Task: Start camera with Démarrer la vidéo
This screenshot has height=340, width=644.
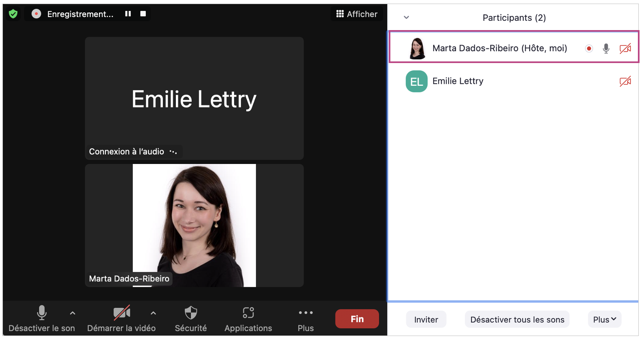Action: (121, 318)
